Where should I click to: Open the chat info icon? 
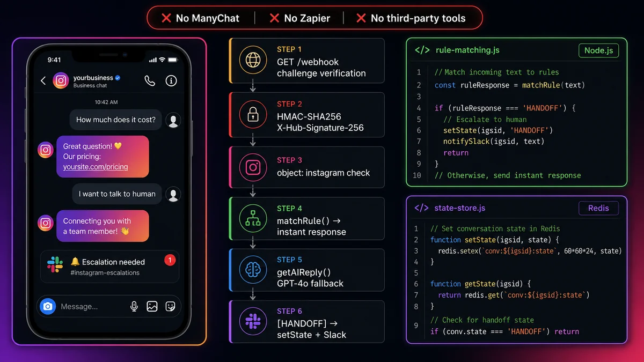pyautogui.click(x=171, y=81)
